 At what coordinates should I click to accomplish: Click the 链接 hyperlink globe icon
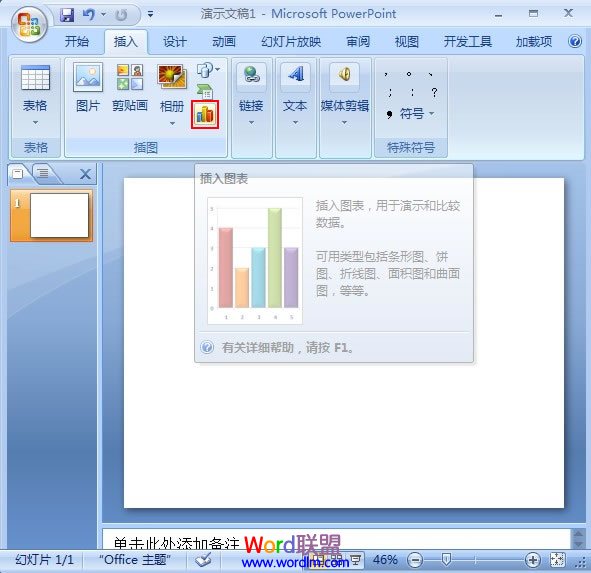click(x=251, y=75)
